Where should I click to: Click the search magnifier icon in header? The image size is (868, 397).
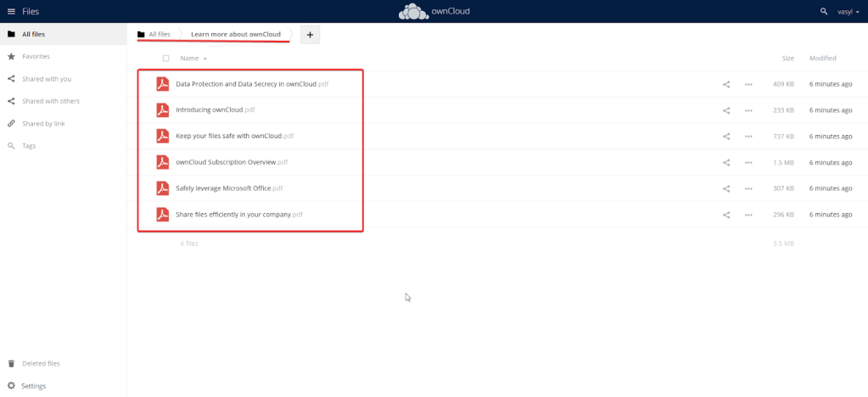click(x=824, y=12)
